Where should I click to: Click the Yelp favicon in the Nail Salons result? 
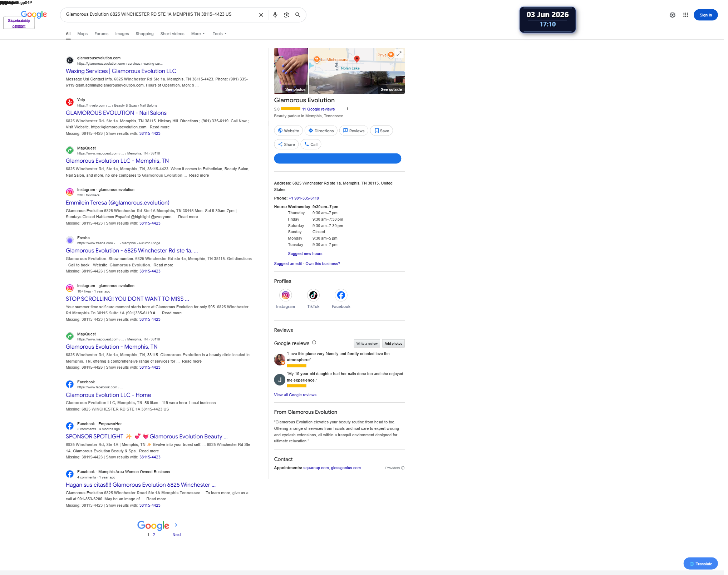tap(70, 102)
